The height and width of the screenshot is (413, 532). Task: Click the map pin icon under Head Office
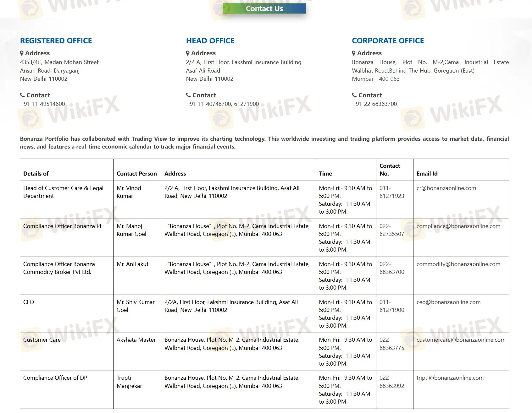point(188,53)
